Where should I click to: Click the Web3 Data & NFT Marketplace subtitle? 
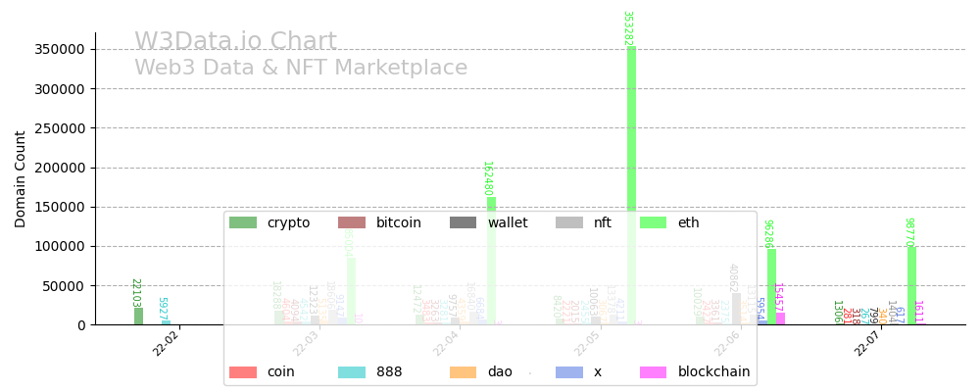point(301,69)
